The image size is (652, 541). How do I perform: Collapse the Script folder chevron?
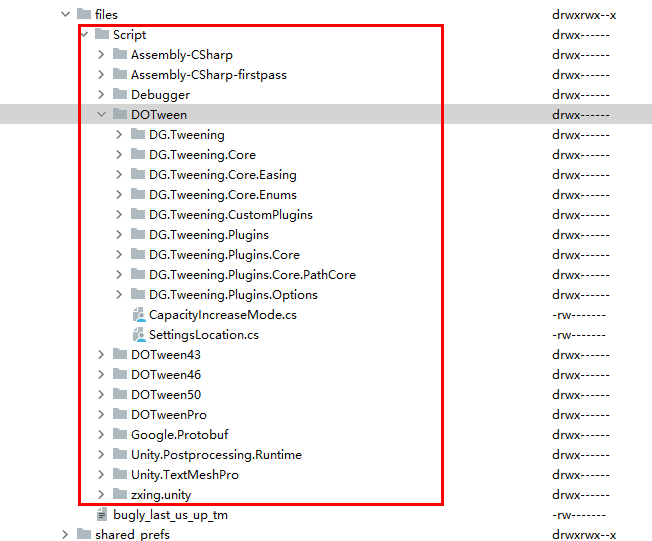coord(85,35)
